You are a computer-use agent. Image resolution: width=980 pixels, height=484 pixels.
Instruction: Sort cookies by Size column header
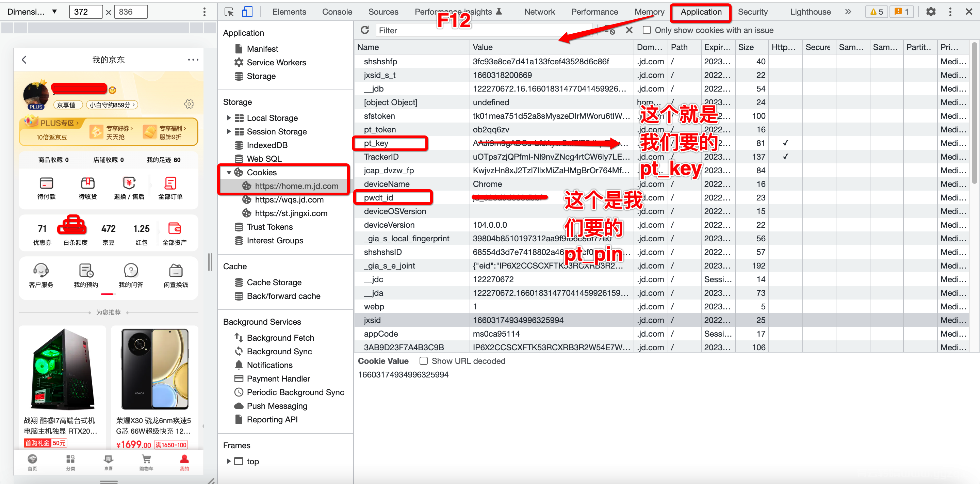(x=751, y=47)
